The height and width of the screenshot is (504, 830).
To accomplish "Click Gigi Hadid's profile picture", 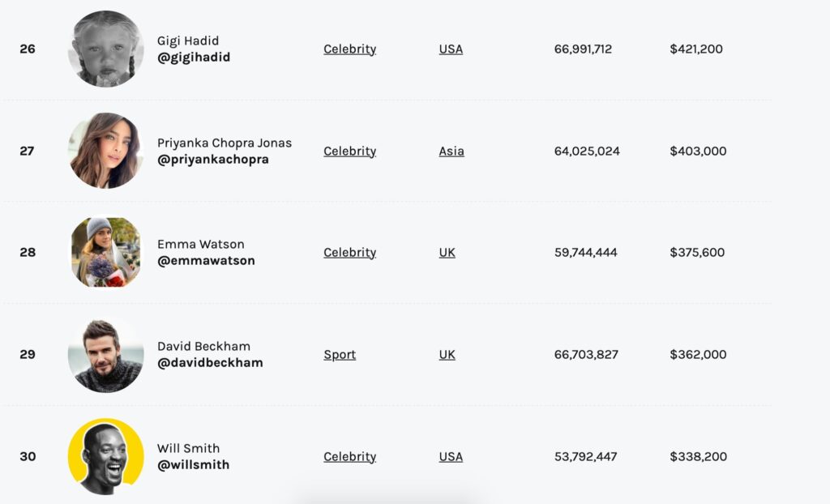I will 105,49.
